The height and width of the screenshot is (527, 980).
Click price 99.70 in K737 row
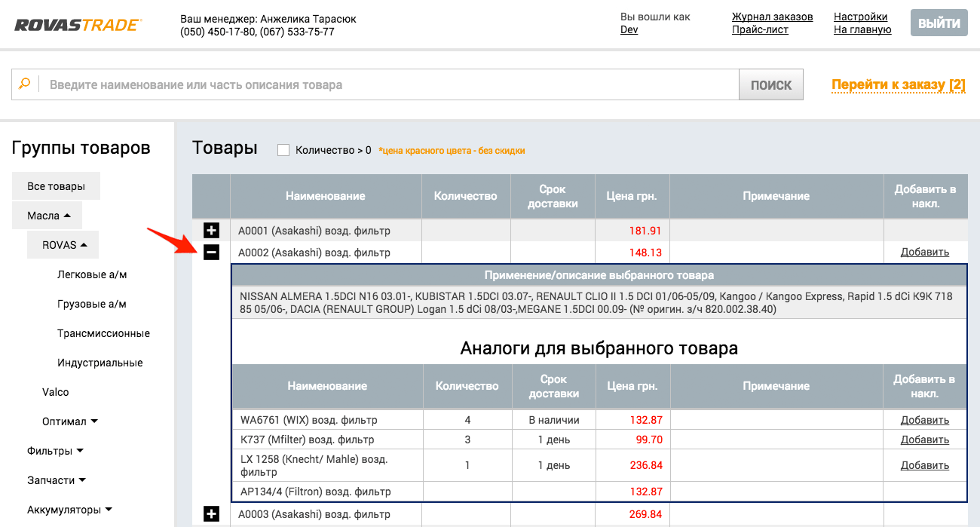tap(649, 440)
